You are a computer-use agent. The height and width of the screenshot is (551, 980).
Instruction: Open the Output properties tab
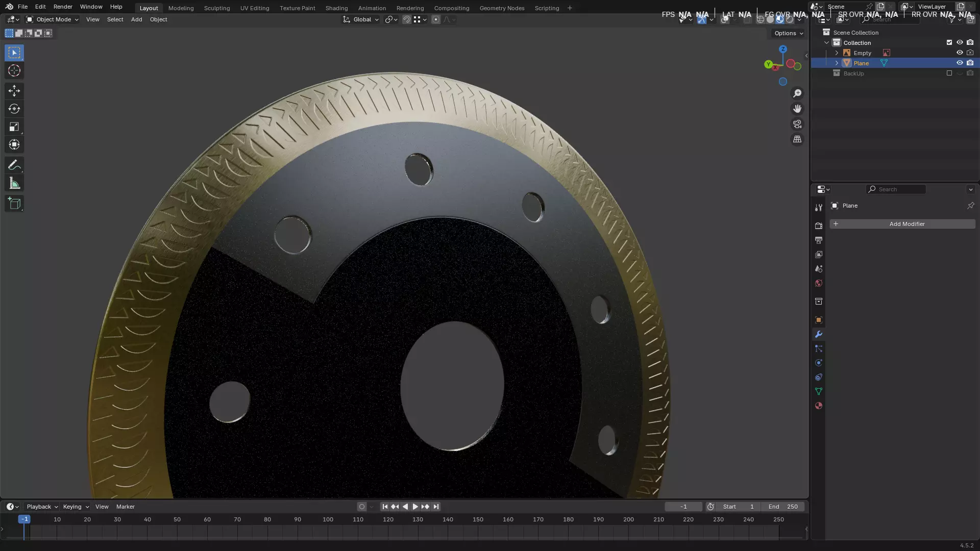point(819,240)
